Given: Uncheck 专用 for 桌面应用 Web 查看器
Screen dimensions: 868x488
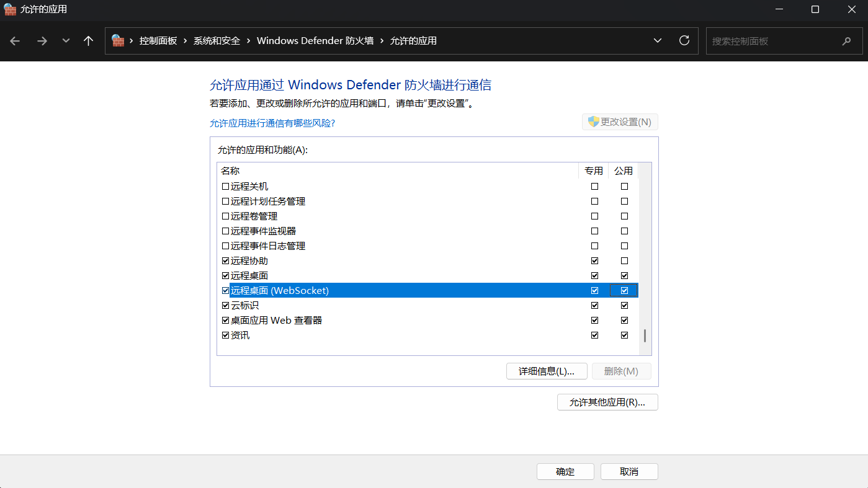Looking at the screenshot, I should (595, 321).
